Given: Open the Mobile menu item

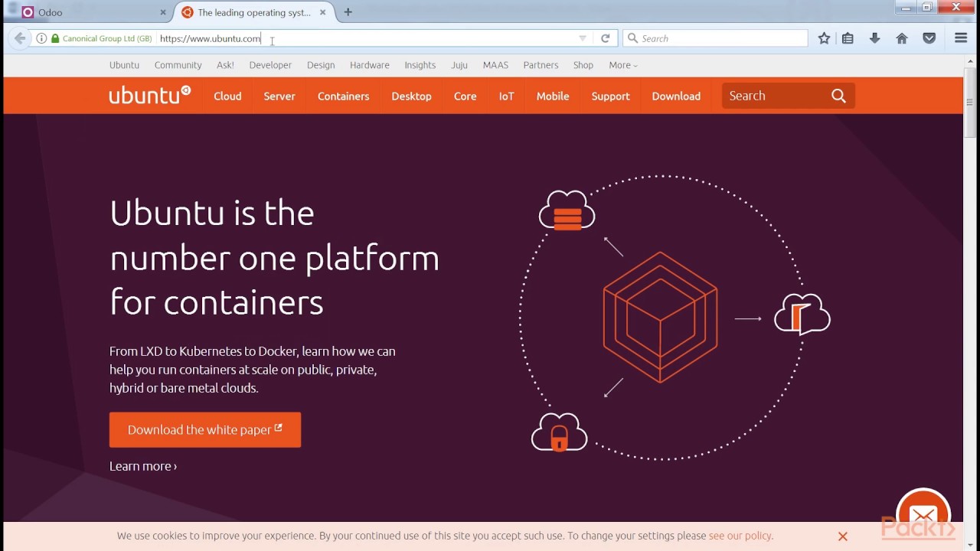Looking at the screenshot, I should (x=552, y=96).
